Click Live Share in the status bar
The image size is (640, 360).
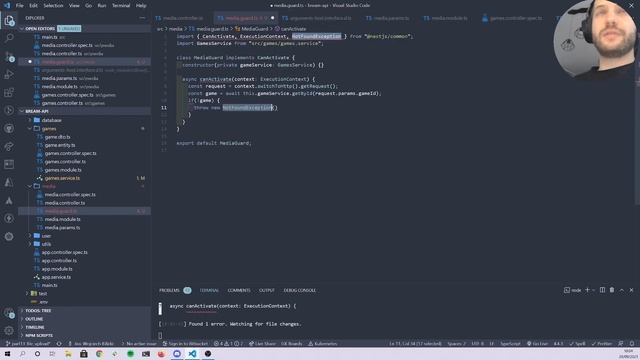click(x=262, y=344)
